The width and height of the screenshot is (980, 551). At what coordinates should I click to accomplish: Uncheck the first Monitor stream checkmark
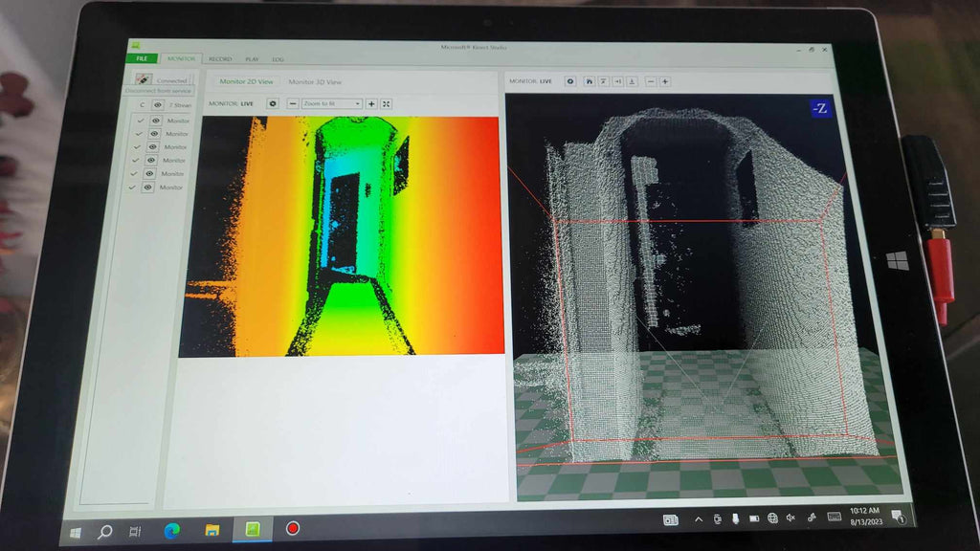[x=141, y=121]
